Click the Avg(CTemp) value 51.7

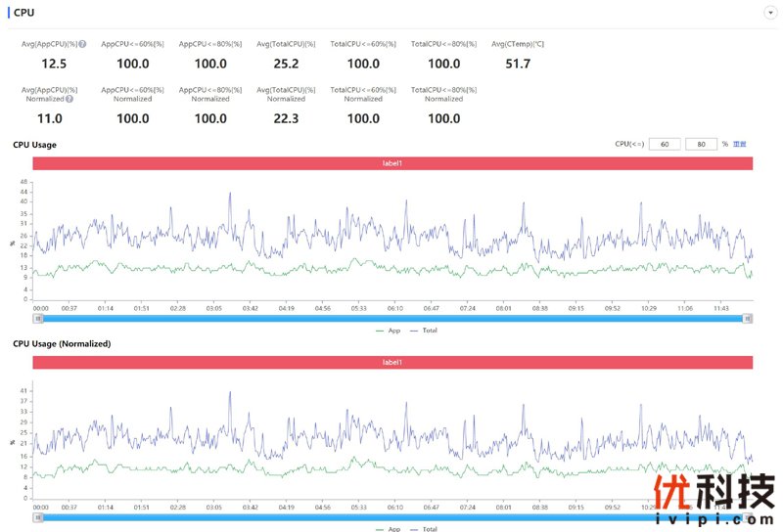click(518, 64)
